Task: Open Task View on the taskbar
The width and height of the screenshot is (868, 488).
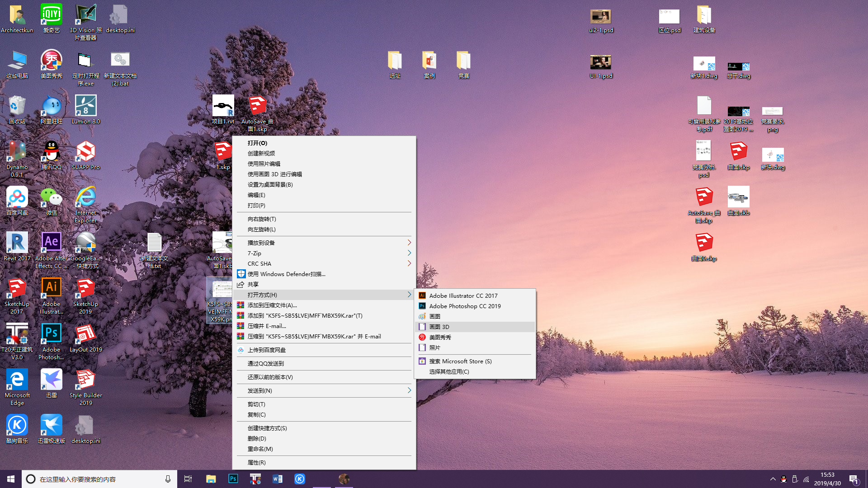Action: point(188,479)
